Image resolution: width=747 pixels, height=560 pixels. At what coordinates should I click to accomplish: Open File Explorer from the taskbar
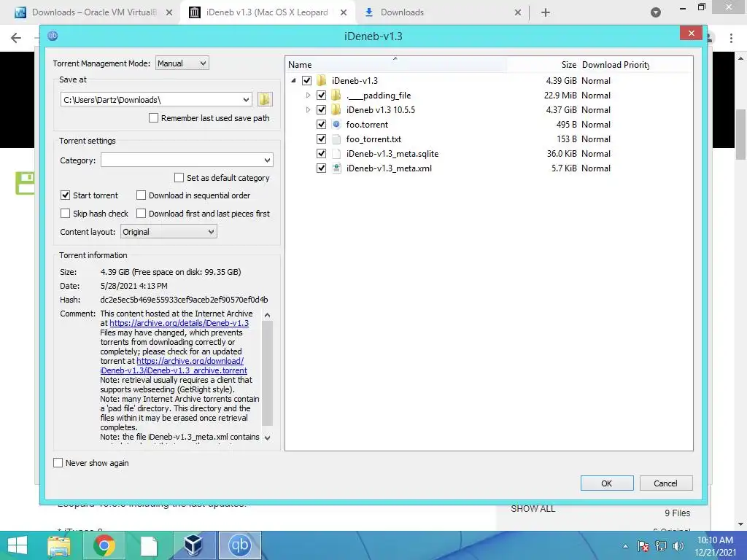(59, 545)
